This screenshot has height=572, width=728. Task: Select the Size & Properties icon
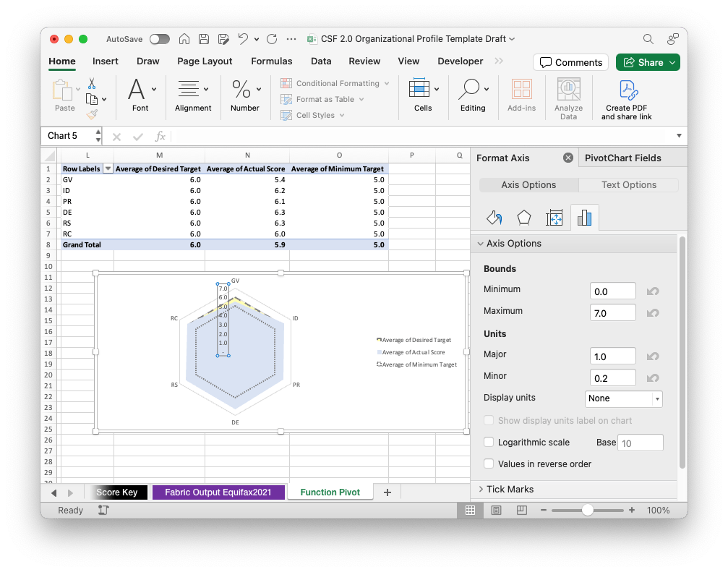(554, 217)
